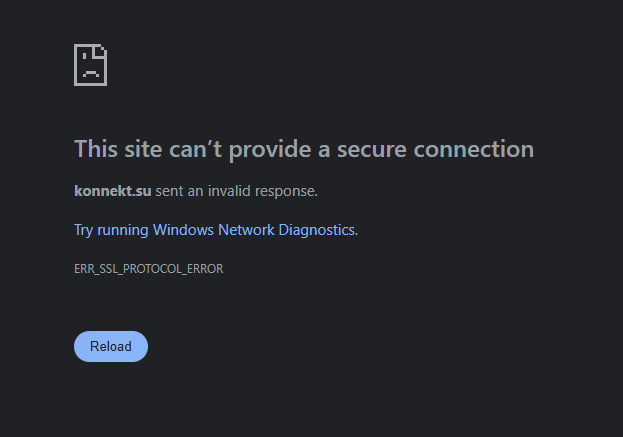Open the Windows Network Diagnostics link
623x437 pixels.
pyautogui.click(x=216, y=230)
